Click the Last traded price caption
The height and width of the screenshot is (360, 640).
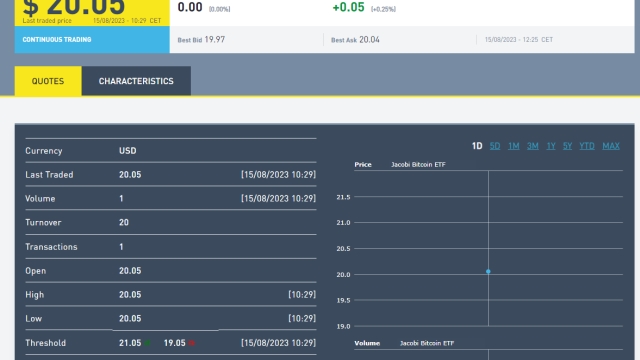(47, 20)
